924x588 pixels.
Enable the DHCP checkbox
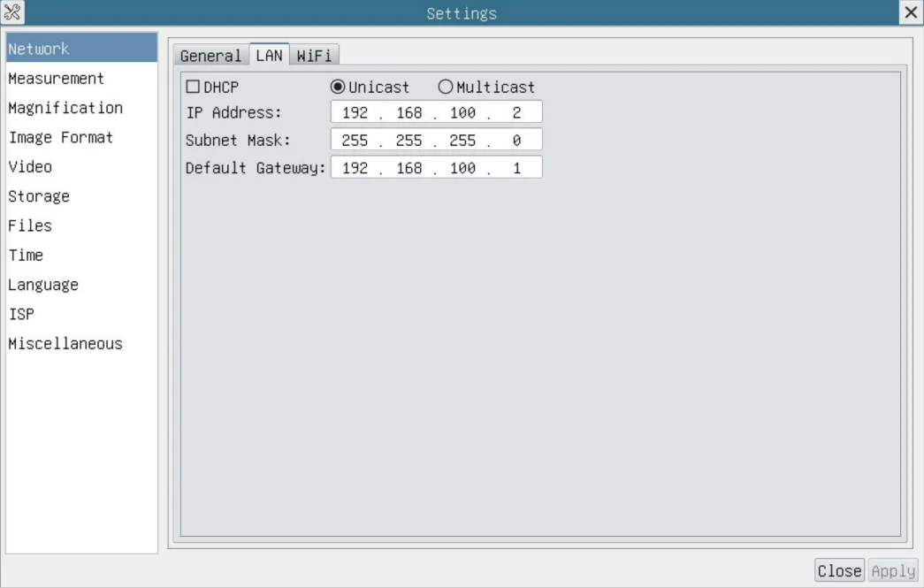[x=193, y=88]
